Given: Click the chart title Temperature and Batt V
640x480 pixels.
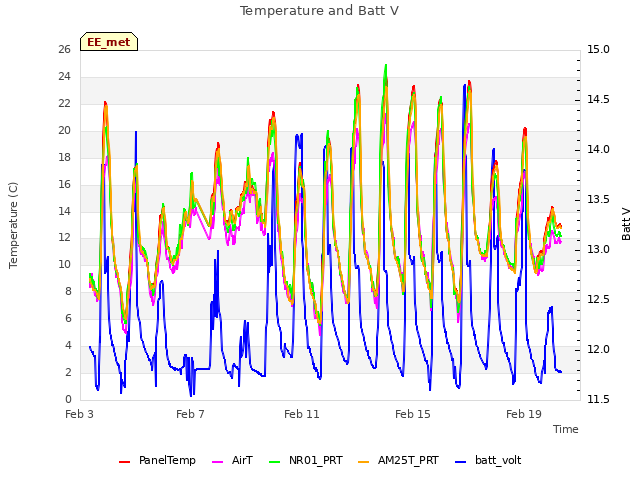Looking at the screenshot, I should pyautogui.click(x=319, y=11).
